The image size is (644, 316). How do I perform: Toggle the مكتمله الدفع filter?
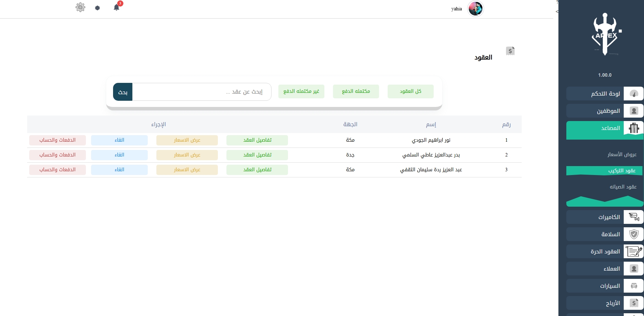pos(356,91)
